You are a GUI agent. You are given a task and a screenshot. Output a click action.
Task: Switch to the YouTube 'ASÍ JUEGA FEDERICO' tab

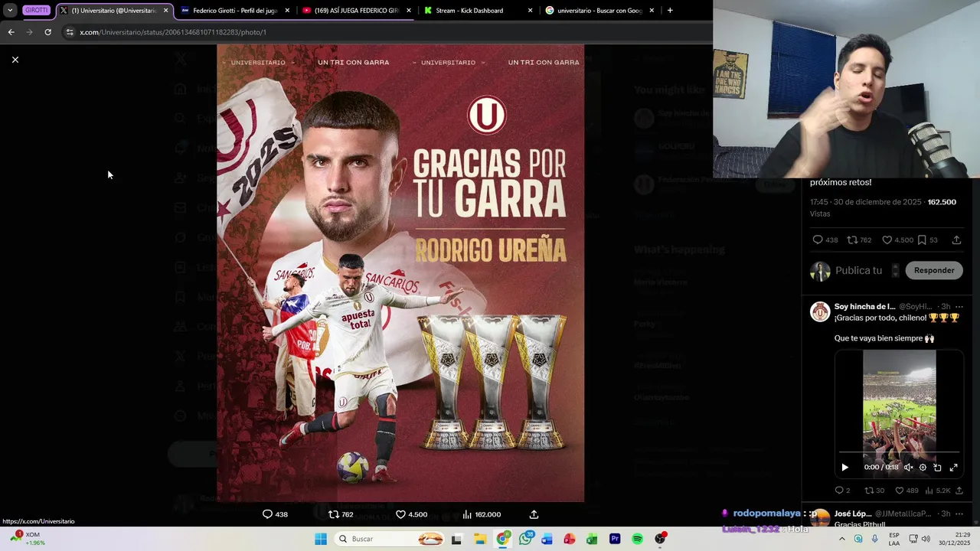[x=357, y=11]
